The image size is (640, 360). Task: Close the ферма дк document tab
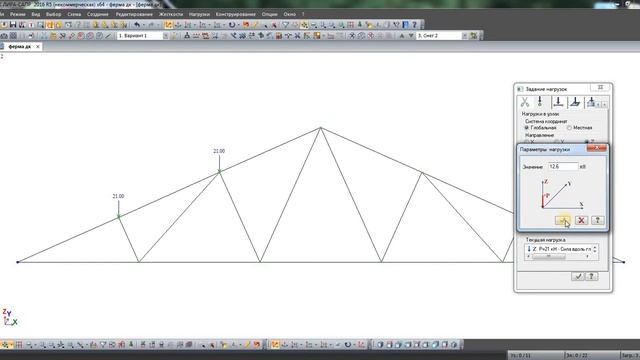[38, 47]
